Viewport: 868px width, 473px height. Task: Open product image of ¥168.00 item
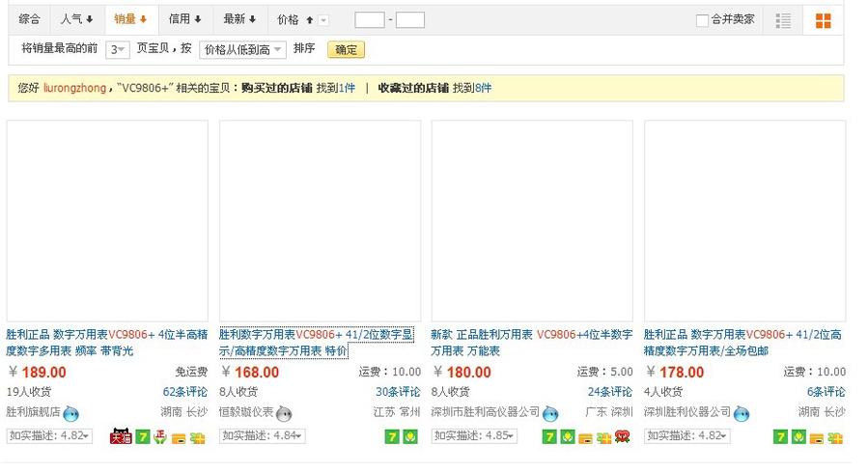pyautogui.click(x=320, y=221)
